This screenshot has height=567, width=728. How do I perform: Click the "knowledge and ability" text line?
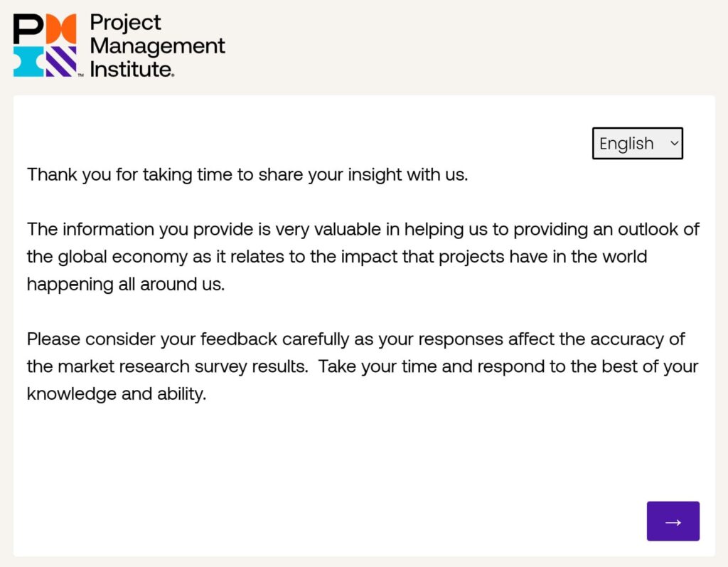117,393
